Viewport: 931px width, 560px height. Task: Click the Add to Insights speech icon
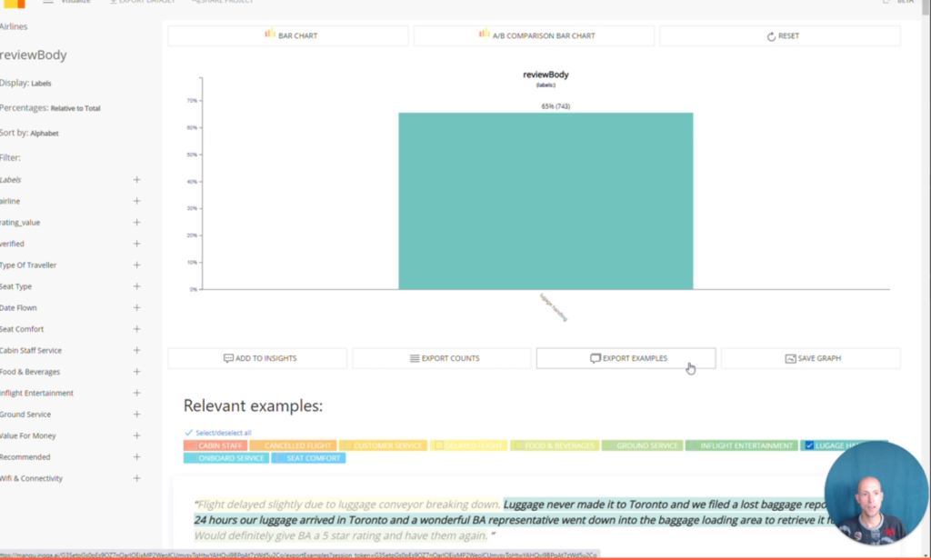(228, 358)
